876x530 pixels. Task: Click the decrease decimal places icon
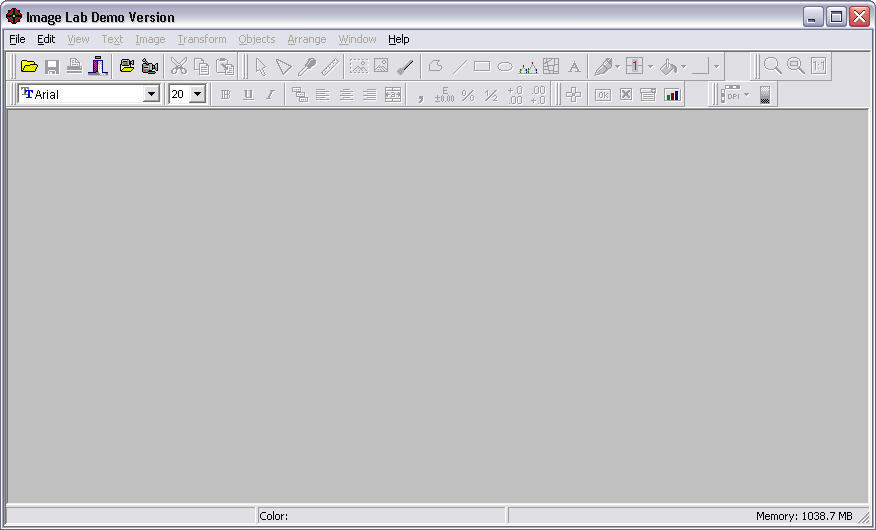(538, 94)
